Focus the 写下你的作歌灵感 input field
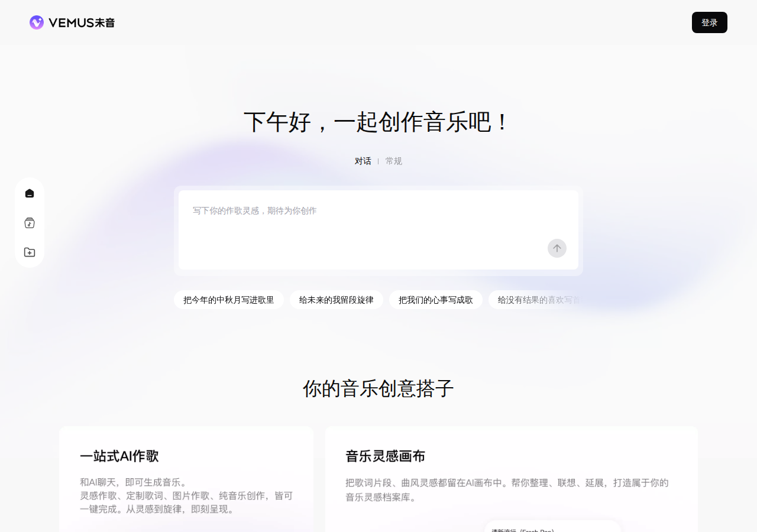The image size is (757, 532). pos(378,230)
